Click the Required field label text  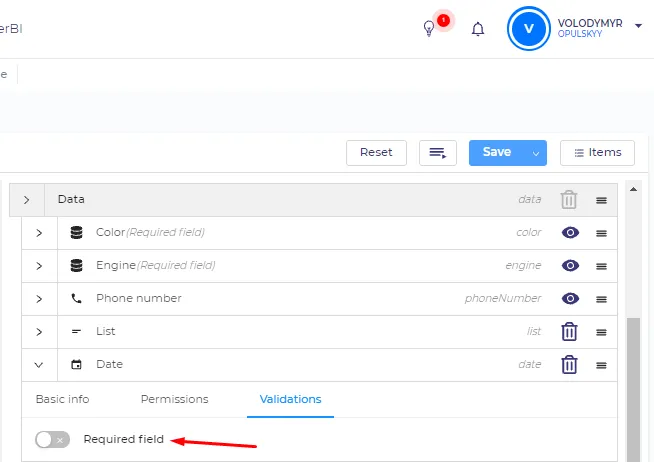pos(123,439)
